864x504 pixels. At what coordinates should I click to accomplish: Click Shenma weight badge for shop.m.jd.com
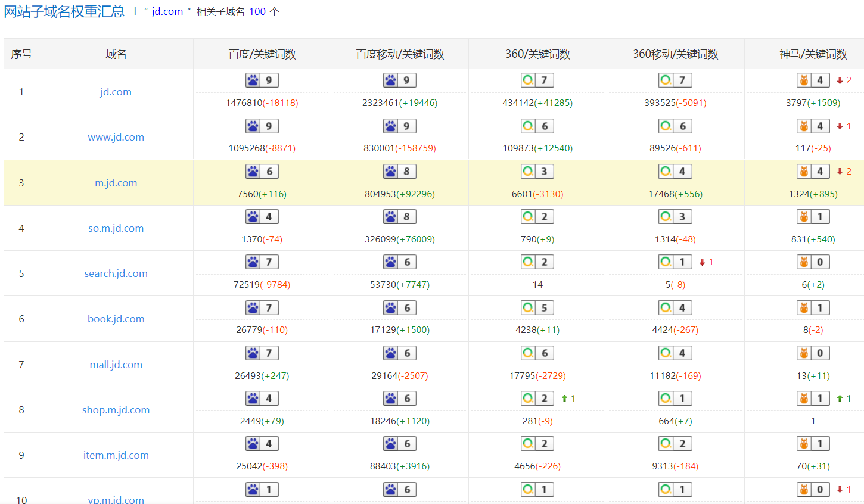[x=813, y=399]
